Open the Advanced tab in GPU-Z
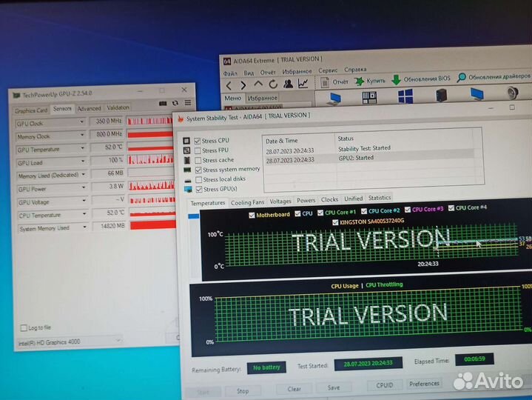The image size is (532, 400). [89, 109]
